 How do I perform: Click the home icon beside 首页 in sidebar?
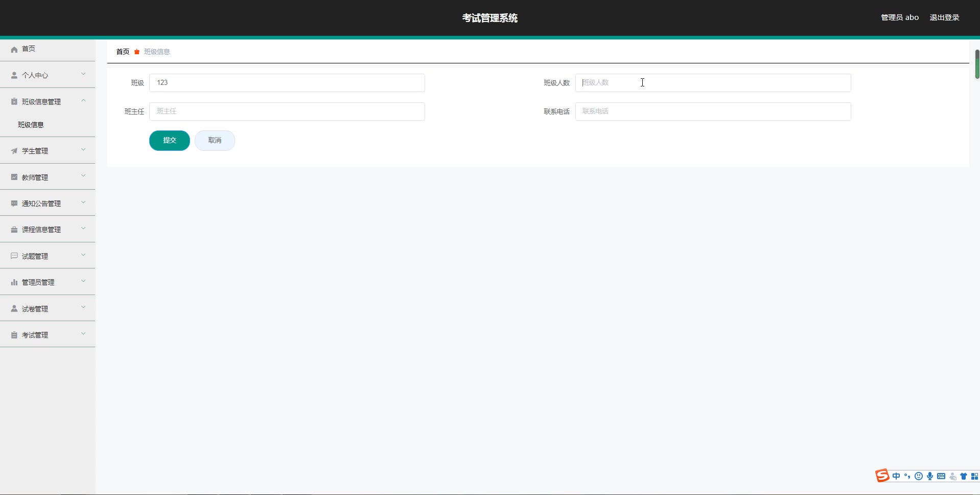tap(14, 49)
